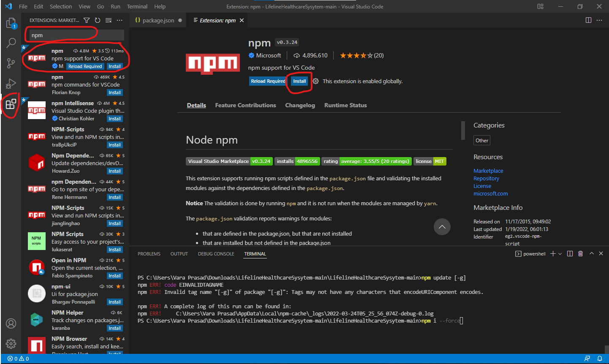This screenshot has height=364, width=609.
Task: Customize layout from the title bar icon
Action: tap(540, 6)
